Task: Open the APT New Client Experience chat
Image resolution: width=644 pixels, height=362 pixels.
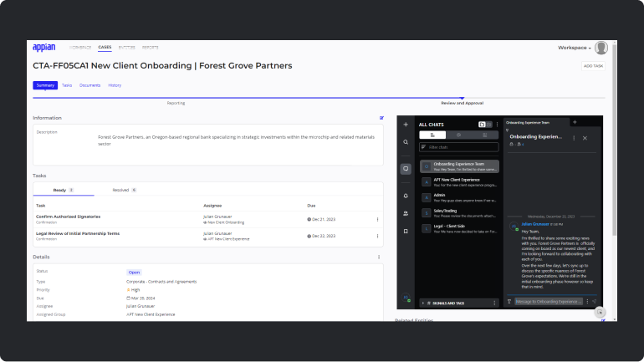Action: pos(459,181)
